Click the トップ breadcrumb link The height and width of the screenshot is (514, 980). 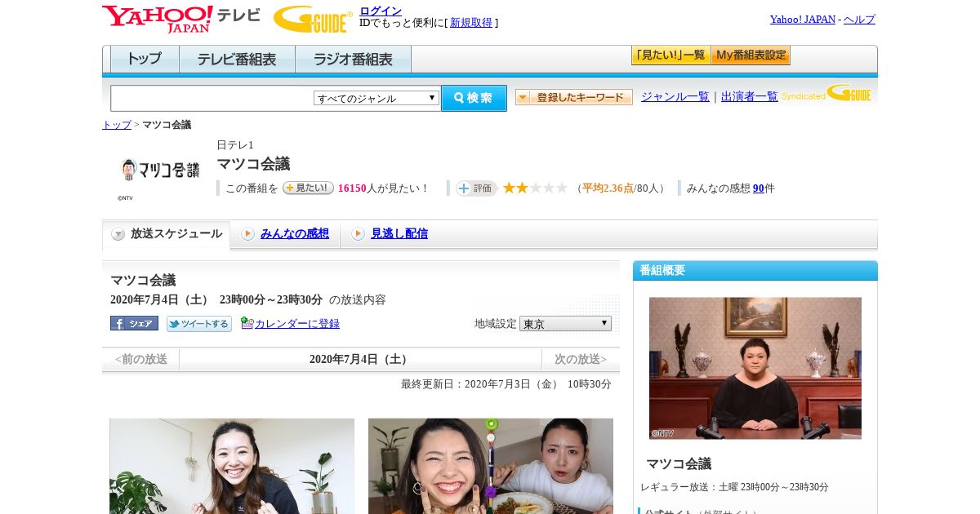coord(117,125)
